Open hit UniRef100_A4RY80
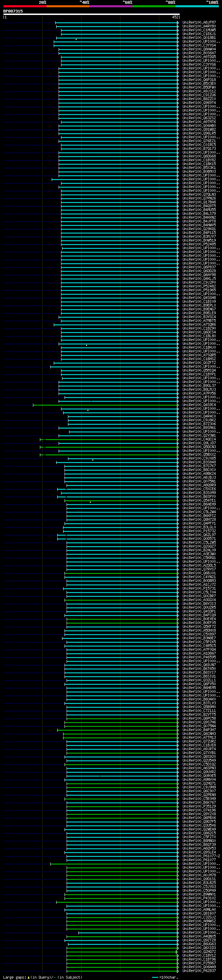Image resolution: width=222 pixels, height=980 pixels. (199, 26)
